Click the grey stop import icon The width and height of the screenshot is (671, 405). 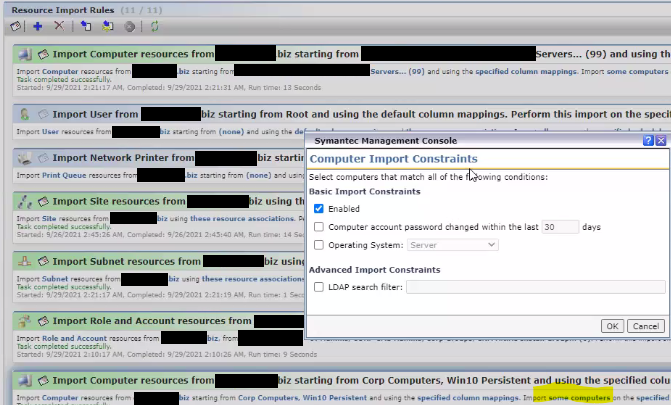[x=130, y=27]
